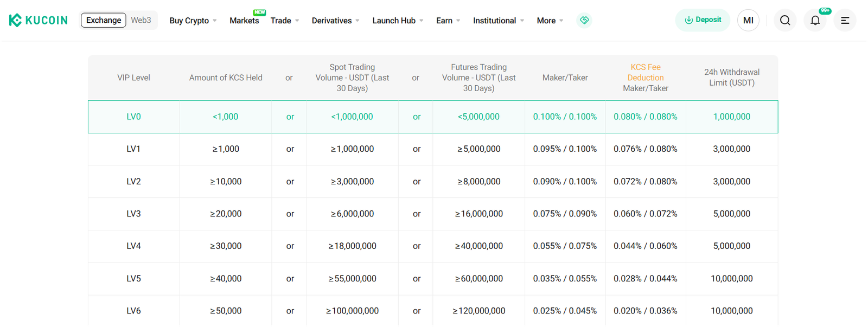The height and width of the screenshot is (327, 868).
Task: Click the ≥100,000,000 spot volume cell
Action: 352,311
